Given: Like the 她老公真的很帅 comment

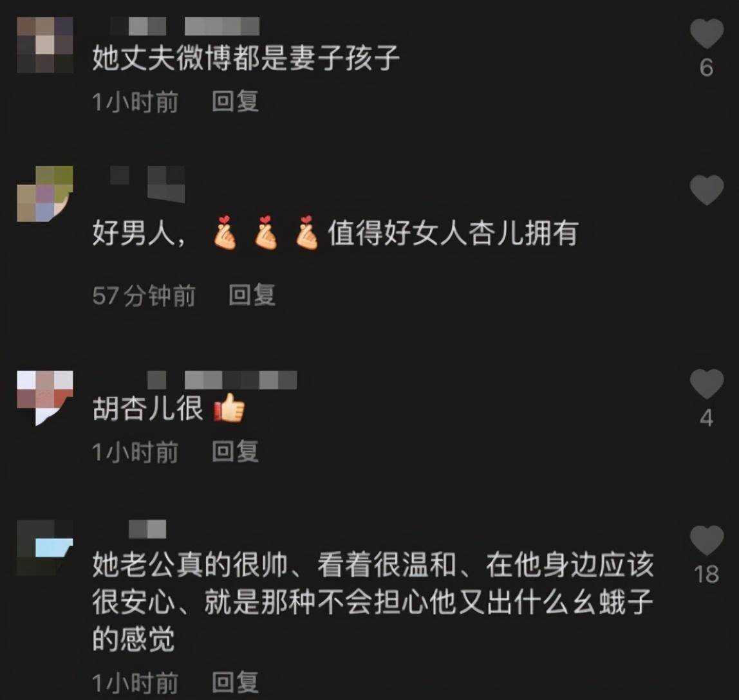Looking at the screenshot, I should click(706, 540).
